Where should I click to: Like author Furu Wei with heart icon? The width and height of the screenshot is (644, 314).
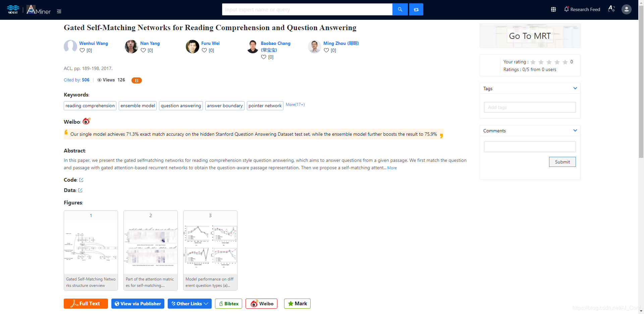pyautogui.click(x=204, y=50)
